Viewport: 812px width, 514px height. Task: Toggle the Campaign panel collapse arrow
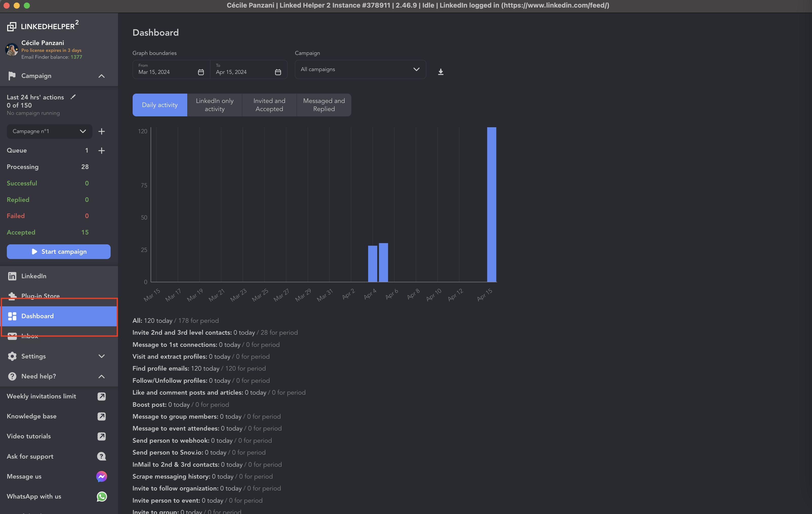(101, 76)
